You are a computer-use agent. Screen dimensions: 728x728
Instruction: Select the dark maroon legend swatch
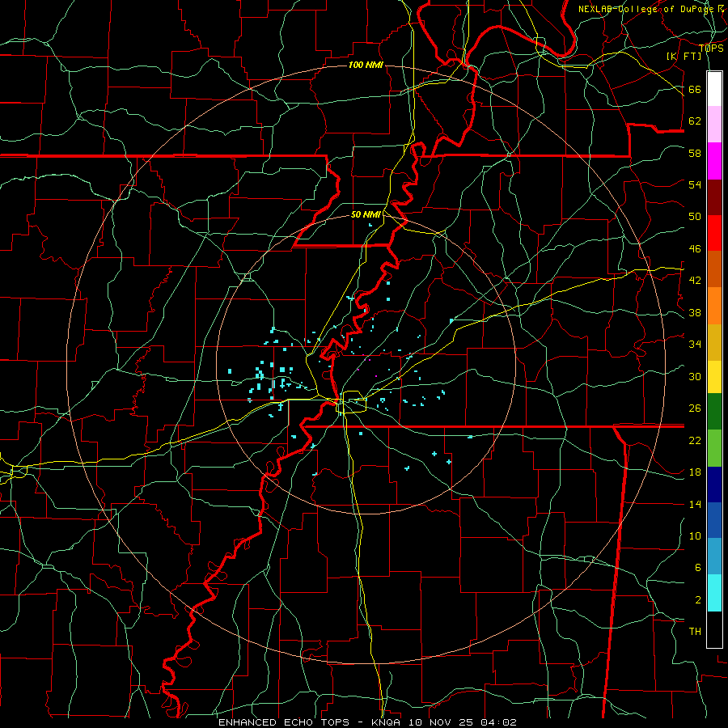pyautogui.click(x=714, y=197)
